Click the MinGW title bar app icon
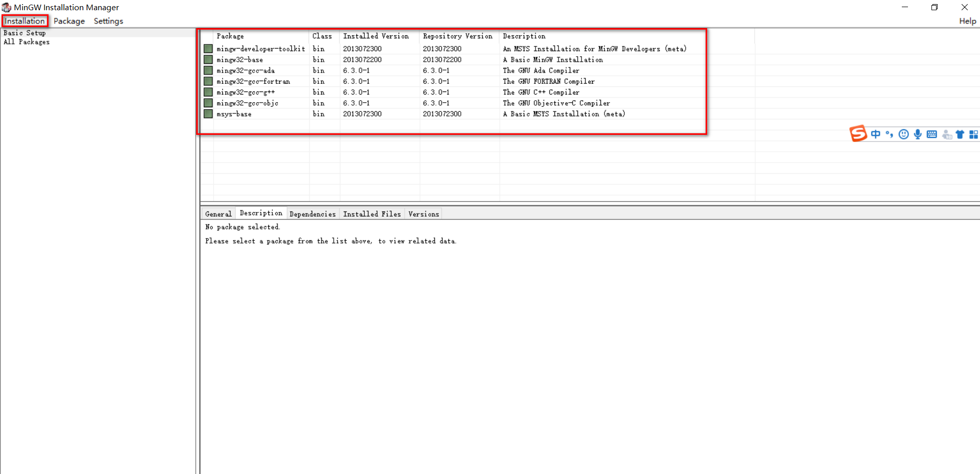Viewport: 980px width, 474px height. [6, 7]
